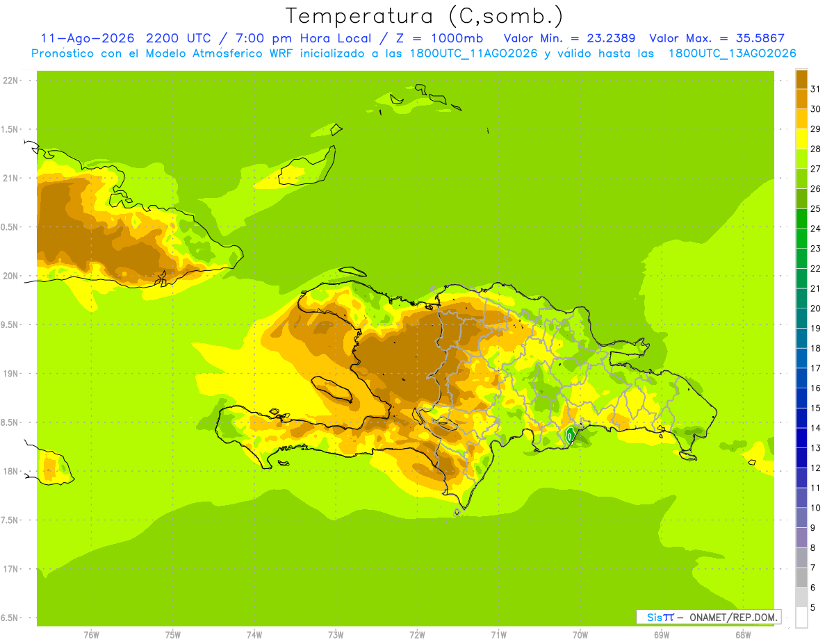Click the gray legend swatch between 6 and 7
The height and width of the screenshot is (644, 834).
(801, 577)
